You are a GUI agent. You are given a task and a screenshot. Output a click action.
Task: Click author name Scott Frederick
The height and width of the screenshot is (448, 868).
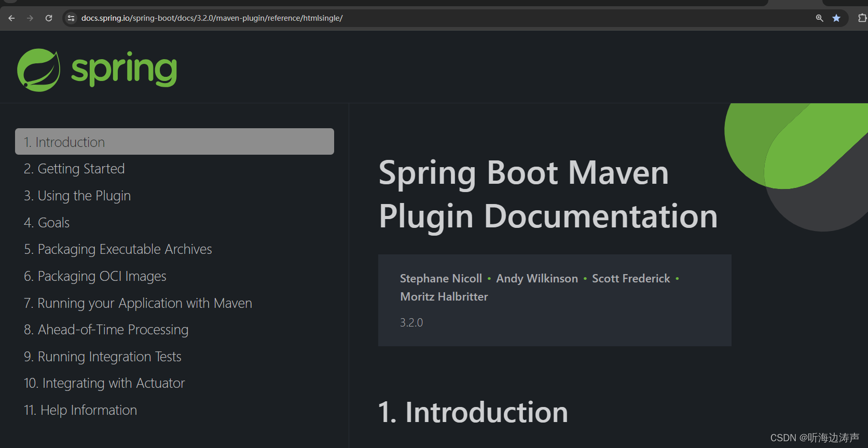631,278
